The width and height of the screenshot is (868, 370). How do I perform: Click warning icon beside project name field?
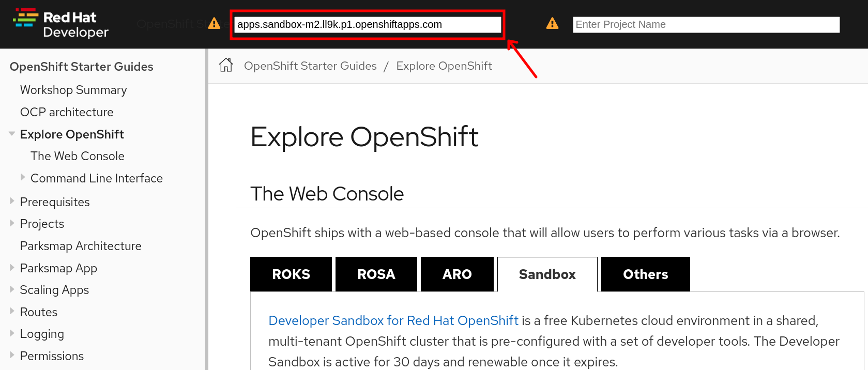pyautogui.click(x=552, y=23)
